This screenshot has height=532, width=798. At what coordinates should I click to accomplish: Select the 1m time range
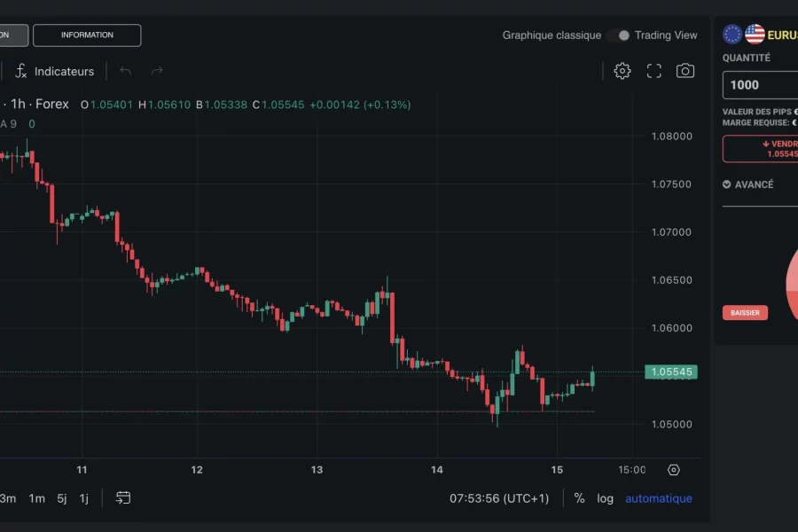(36, 498)
